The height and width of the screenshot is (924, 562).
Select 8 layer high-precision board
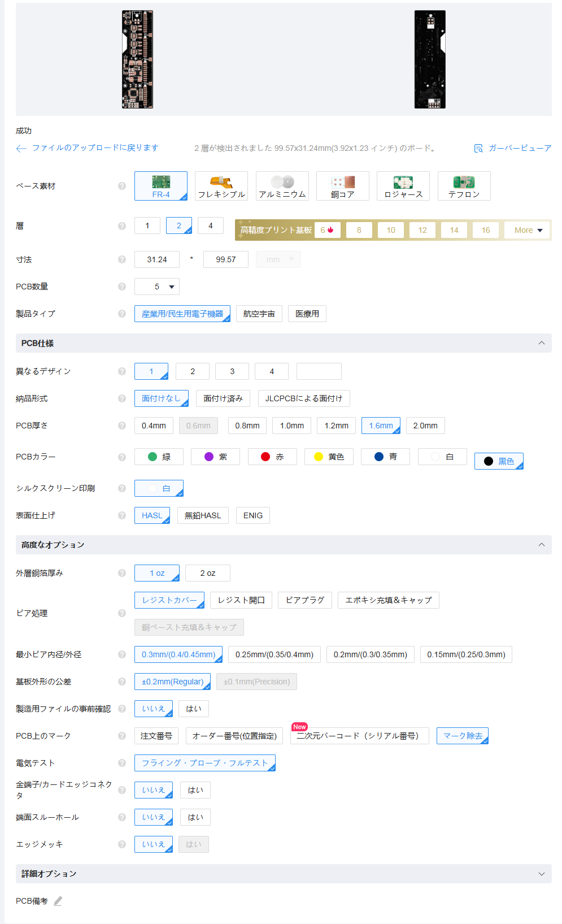pos(359,230)
